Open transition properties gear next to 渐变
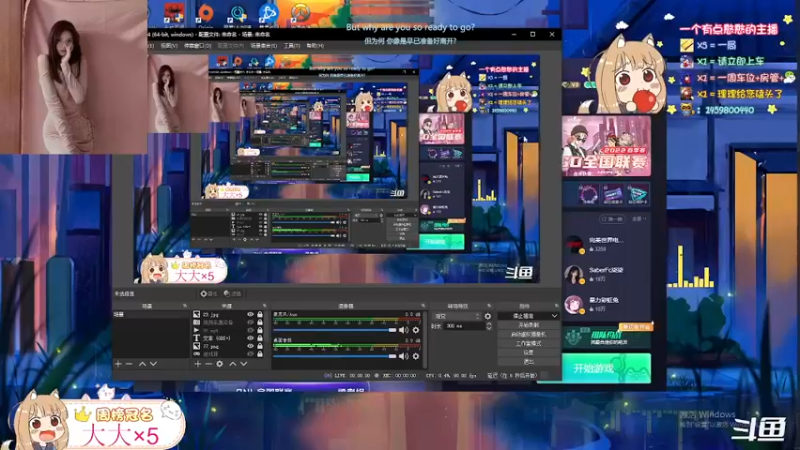The height and width of the screenshot is (450, 800). [x=488, y=316]
